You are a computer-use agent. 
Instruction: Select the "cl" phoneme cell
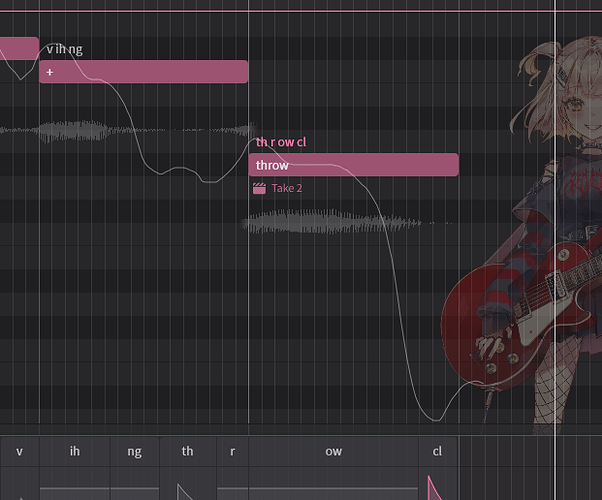coord(437,451)
